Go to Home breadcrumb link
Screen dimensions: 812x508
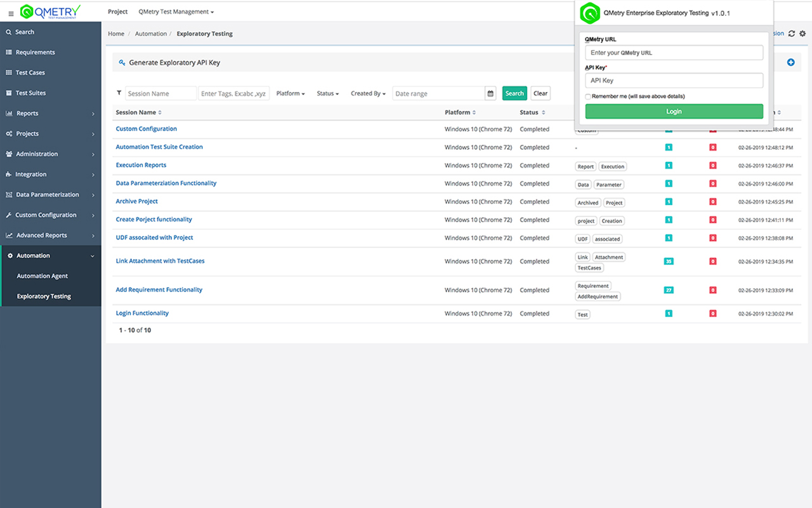click(116, 34)
